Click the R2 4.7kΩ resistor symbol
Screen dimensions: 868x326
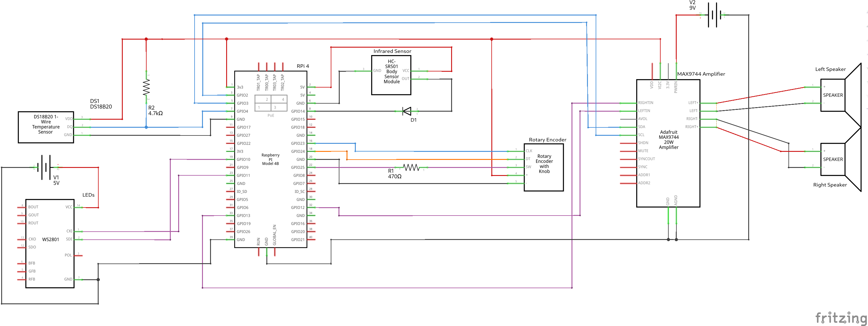(x=146, y=87)
